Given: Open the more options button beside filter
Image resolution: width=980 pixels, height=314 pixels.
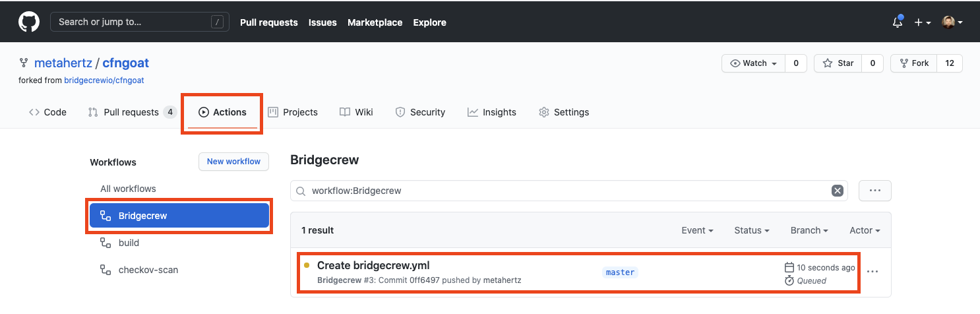Looking at the screenshot, I should tap(875, 191).
